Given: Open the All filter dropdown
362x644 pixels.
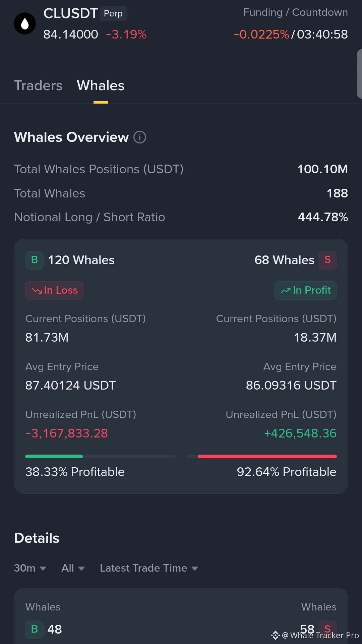Looking at the screenshot, I should tap(73, 568).
